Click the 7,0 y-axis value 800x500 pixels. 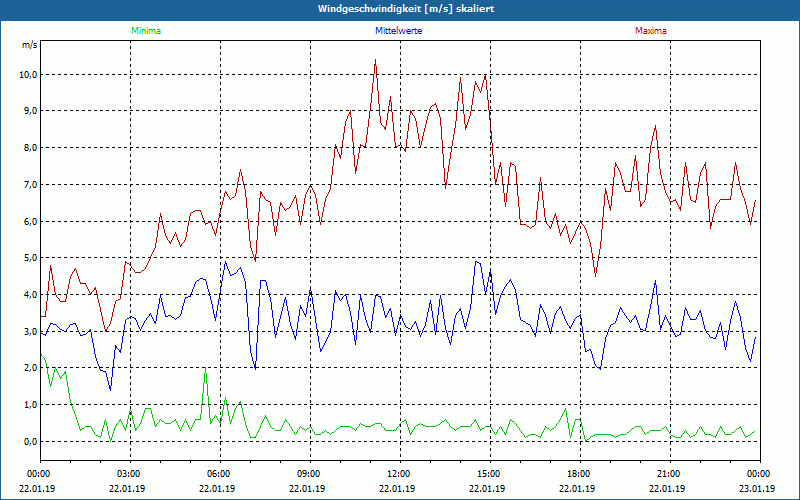30,185
